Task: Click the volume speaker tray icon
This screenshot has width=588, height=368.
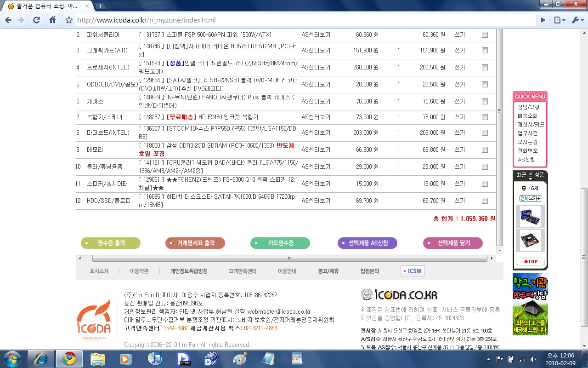Action: [x=533, y=359]
